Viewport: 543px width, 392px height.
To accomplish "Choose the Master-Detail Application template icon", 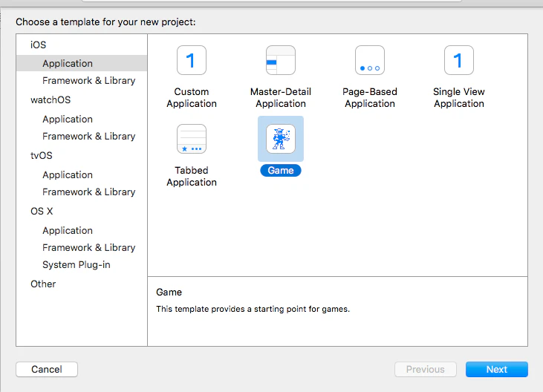I will (281, 60).
